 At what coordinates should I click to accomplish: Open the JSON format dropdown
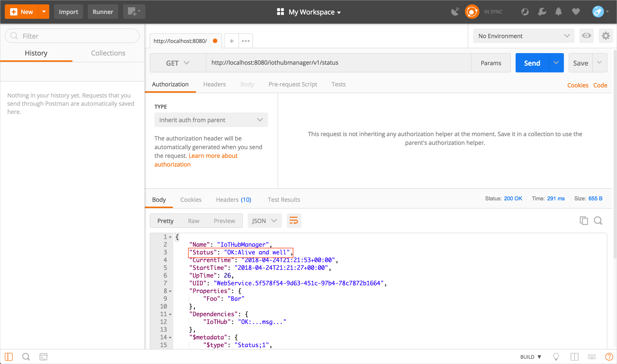264,221
